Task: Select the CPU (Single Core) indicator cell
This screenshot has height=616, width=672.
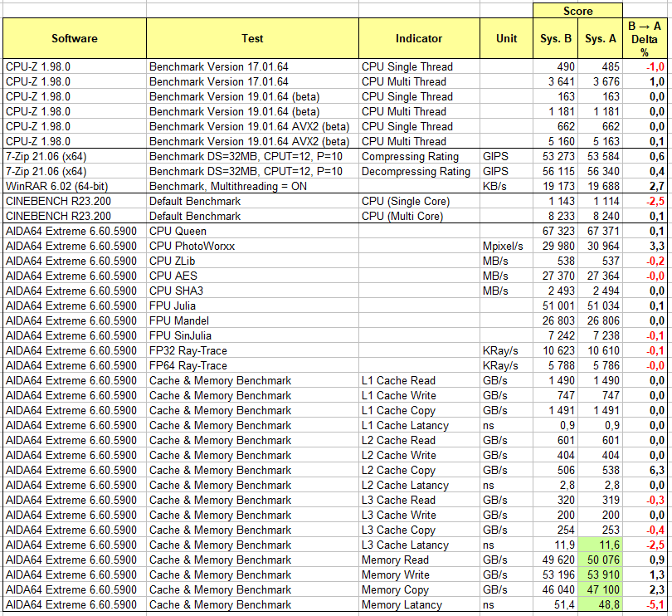Action: 419,201
